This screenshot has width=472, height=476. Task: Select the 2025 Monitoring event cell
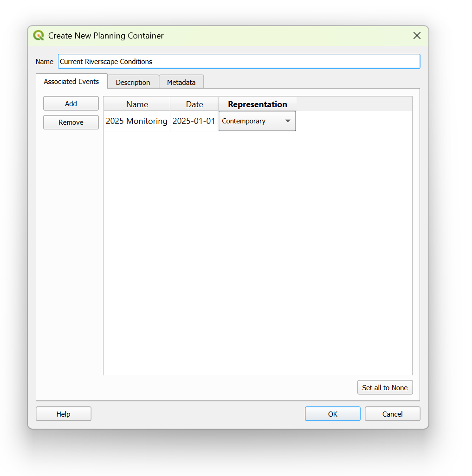[x=136, y=121]
